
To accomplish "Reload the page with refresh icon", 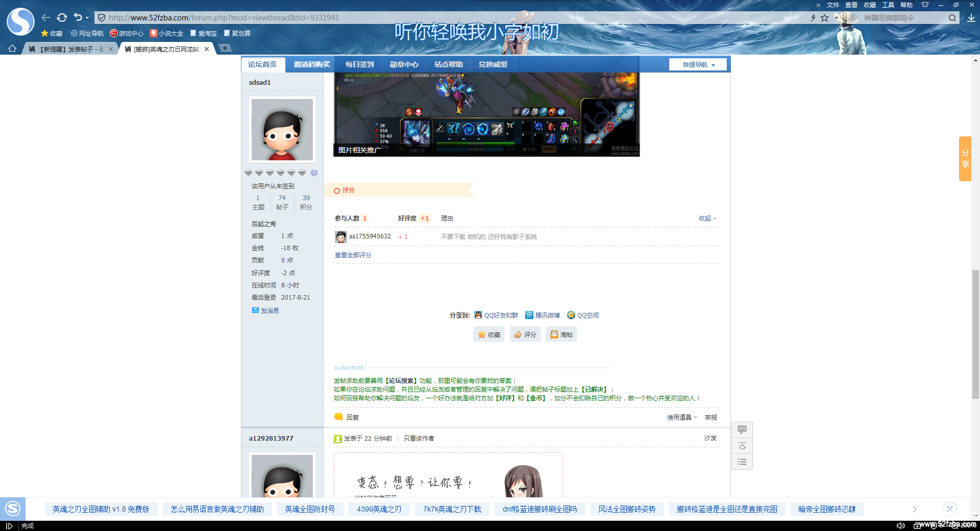I will point(62,17).
